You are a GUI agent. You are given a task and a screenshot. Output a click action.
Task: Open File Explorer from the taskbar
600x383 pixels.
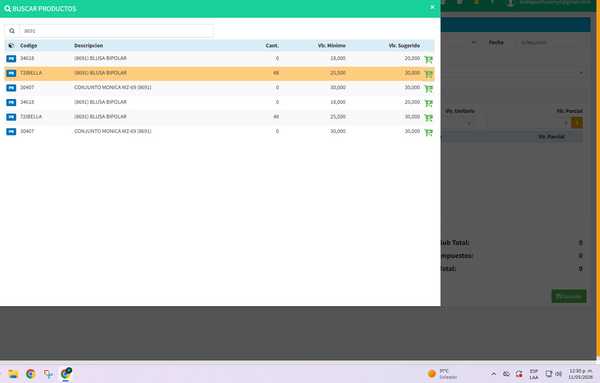click(x=13, y=374)
